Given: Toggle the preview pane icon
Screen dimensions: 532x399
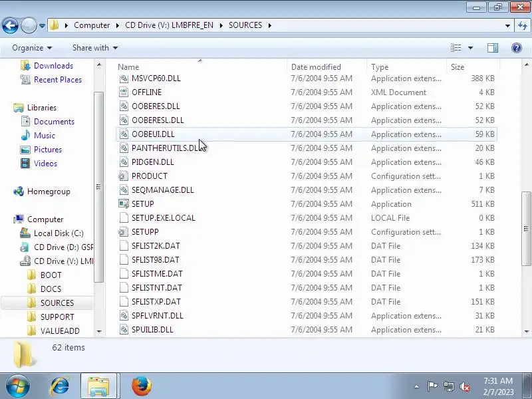Looking at the screenshot, I should [493, 48].
